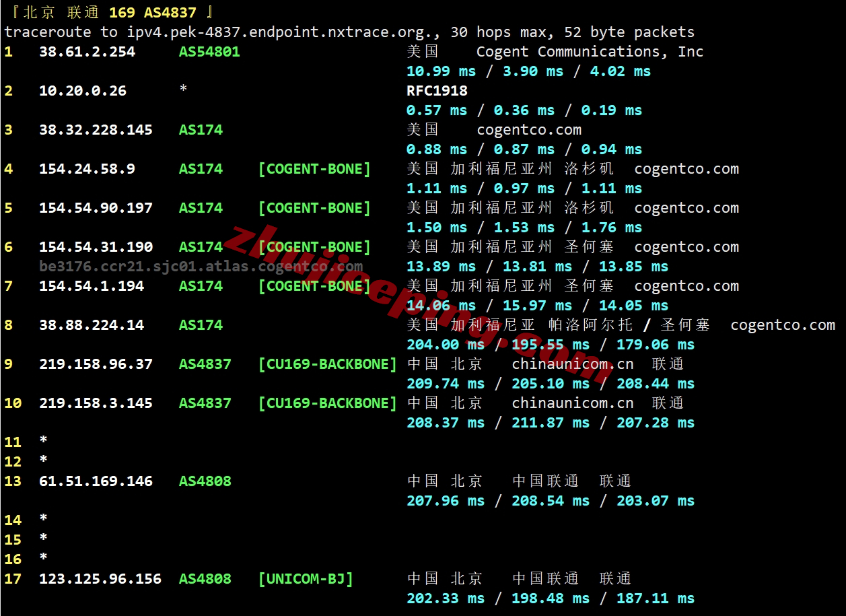This screenshot has height=616, width=846.
Task: Select 'Cogent Communications, Inc' on hop 1
Action: (x=590, y=52)
